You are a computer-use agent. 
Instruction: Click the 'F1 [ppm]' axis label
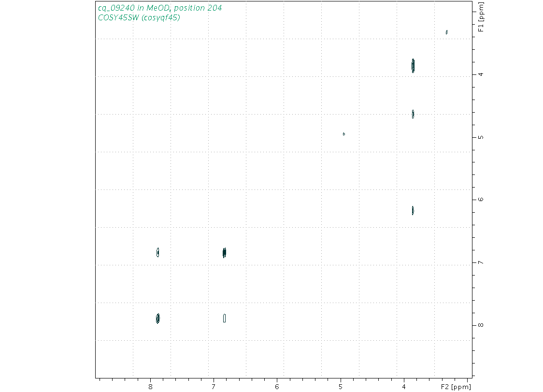pos(481,17)
